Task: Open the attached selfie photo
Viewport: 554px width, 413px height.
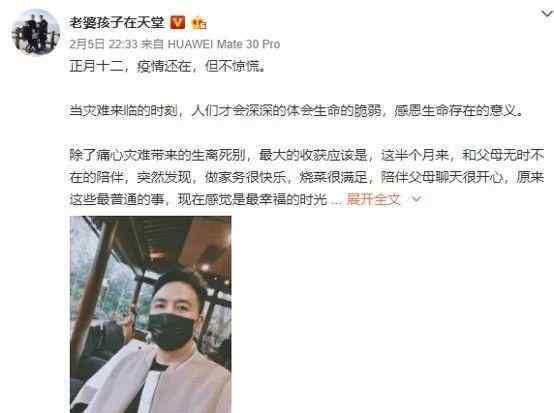Action: (x=151, y=314)
